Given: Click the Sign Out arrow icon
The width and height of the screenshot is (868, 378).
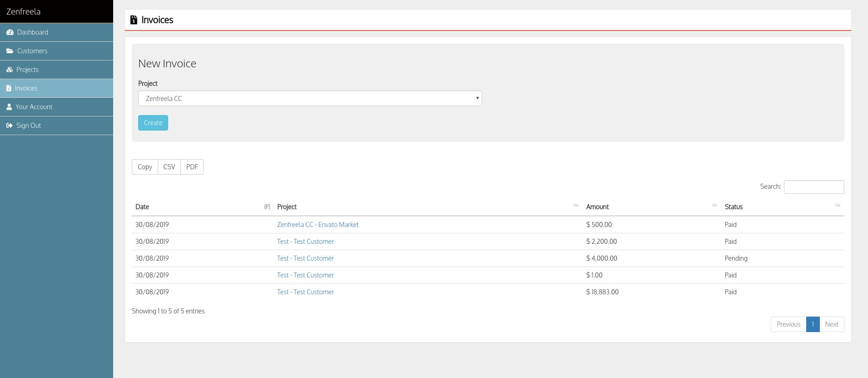Looking at the screenshot, I should tap(10, 126).
